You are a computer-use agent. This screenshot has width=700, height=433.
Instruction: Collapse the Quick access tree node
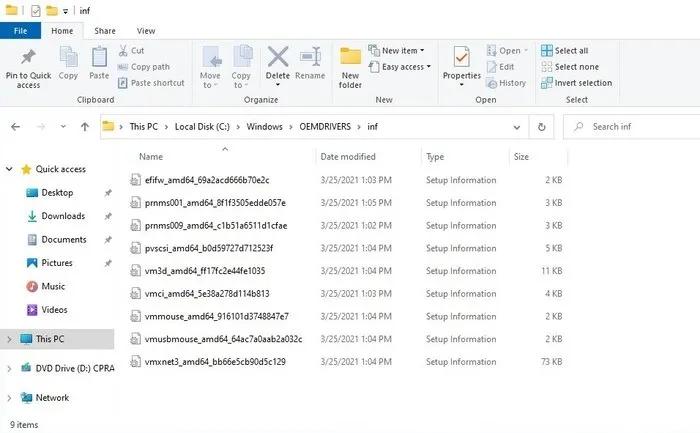9,169
